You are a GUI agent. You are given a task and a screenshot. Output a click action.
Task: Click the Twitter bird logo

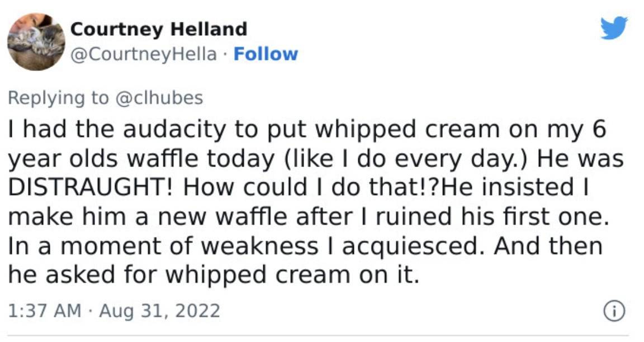tap(614, 27)
